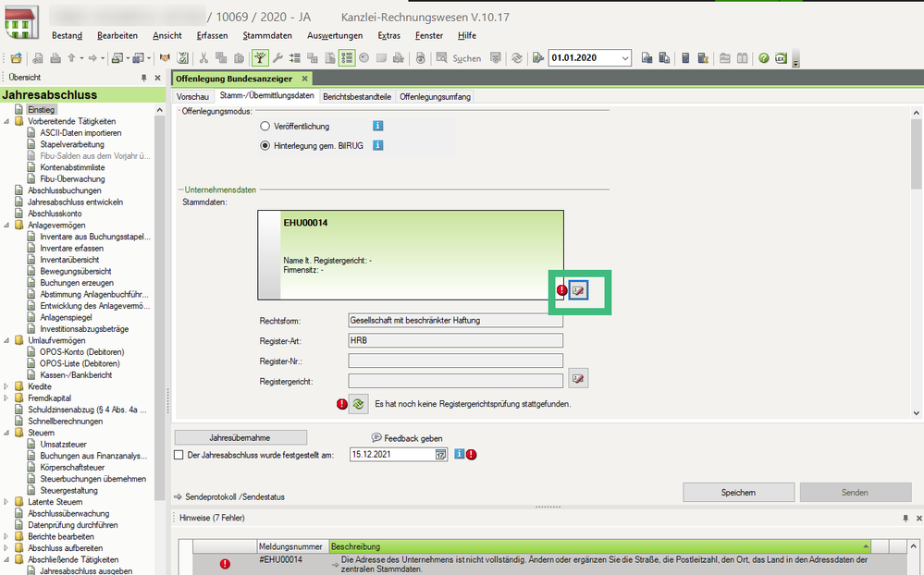Image resolution: width=924 pixels, height=575 pixels.
Task: Open the 01.01.2020 date dropdown
Action: tap(624, 57)
